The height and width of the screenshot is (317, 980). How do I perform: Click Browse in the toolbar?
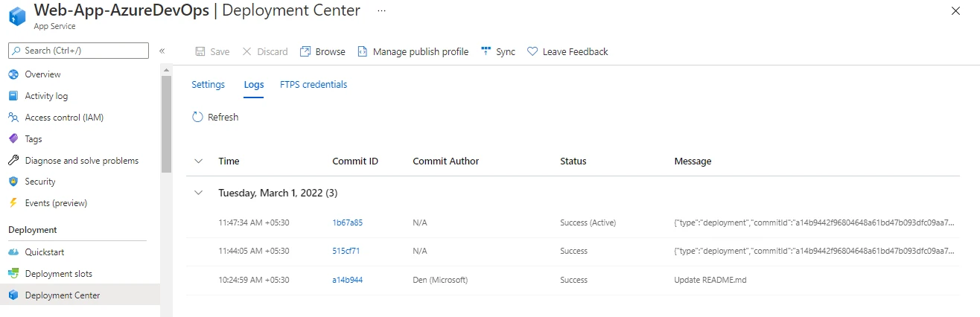(x=322, y=52)
